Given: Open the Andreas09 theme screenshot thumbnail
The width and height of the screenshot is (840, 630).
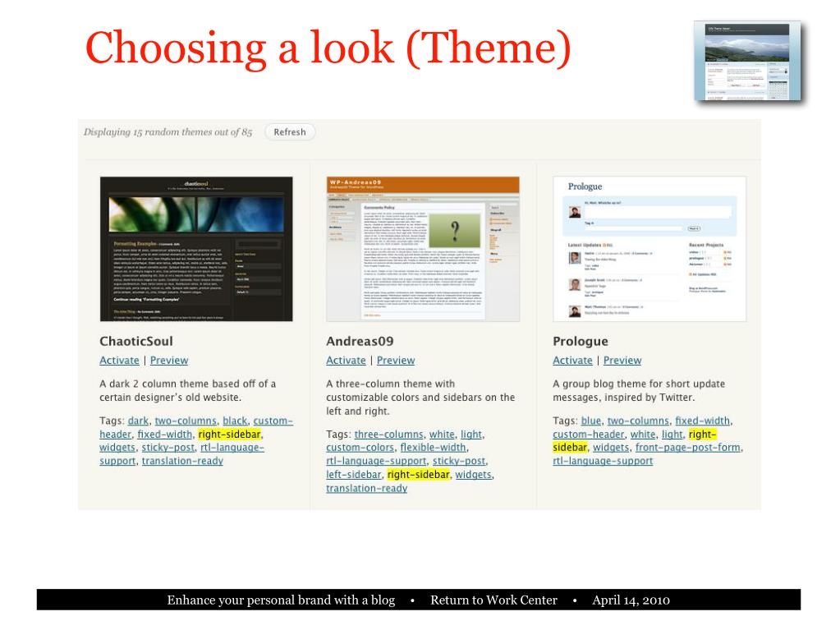Looking at the screenshot, I should (423, 249).
